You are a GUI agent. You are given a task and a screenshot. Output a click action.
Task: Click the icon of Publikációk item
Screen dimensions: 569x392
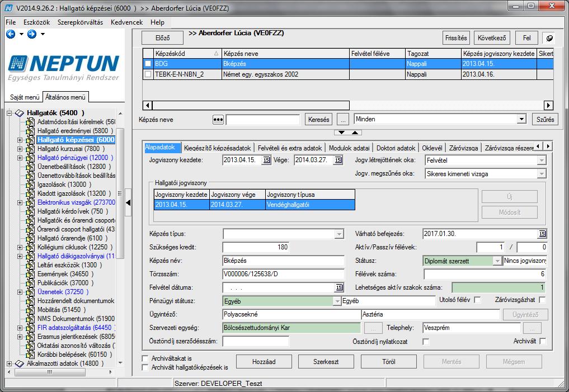[x=30, y=283]
